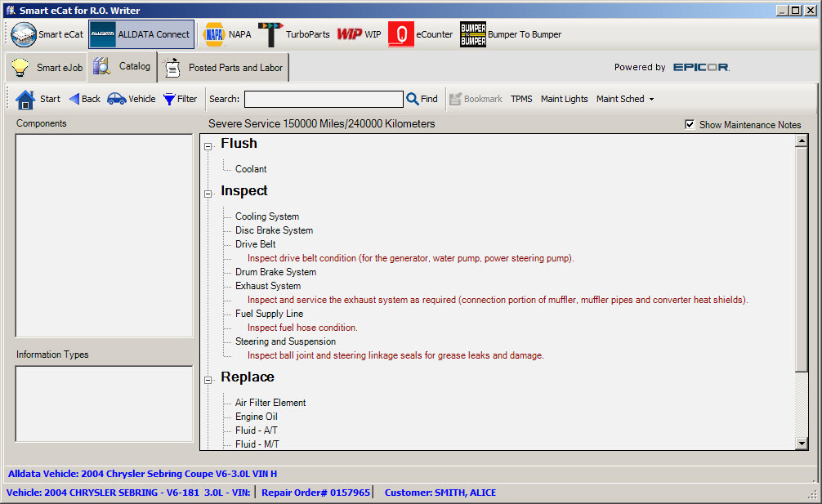Open Bumper To Bumper catalog

[x=473, y=34]
